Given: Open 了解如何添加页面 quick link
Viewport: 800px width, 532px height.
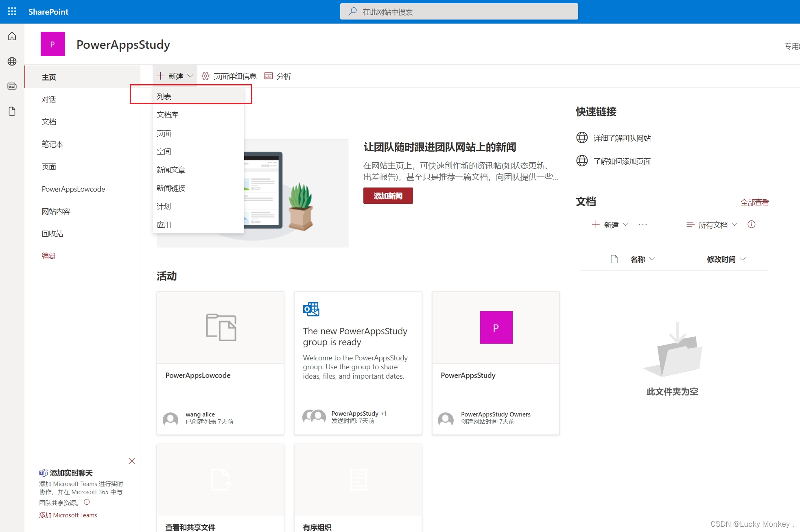Looking at the screenshot, I should click(x=622, y=161).
